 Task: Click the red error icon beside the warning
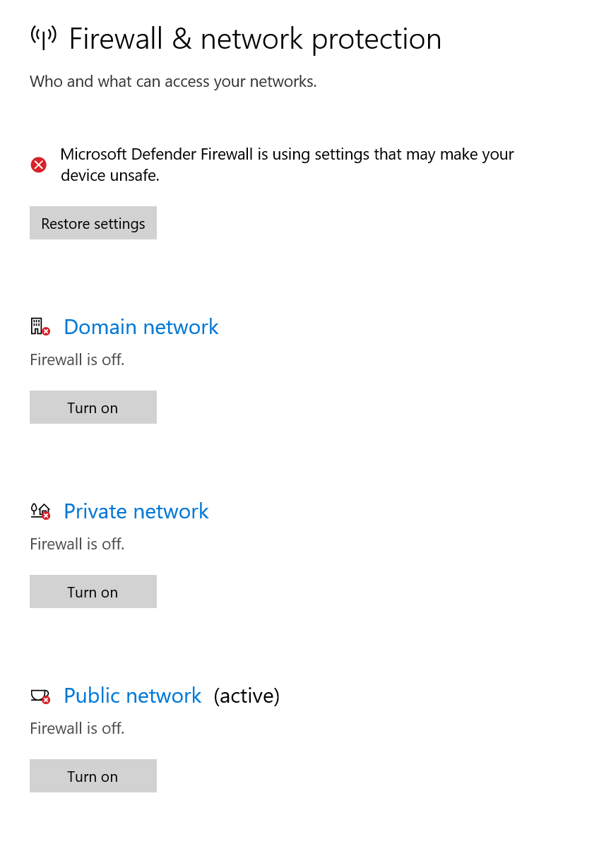[x=39, y=165]
